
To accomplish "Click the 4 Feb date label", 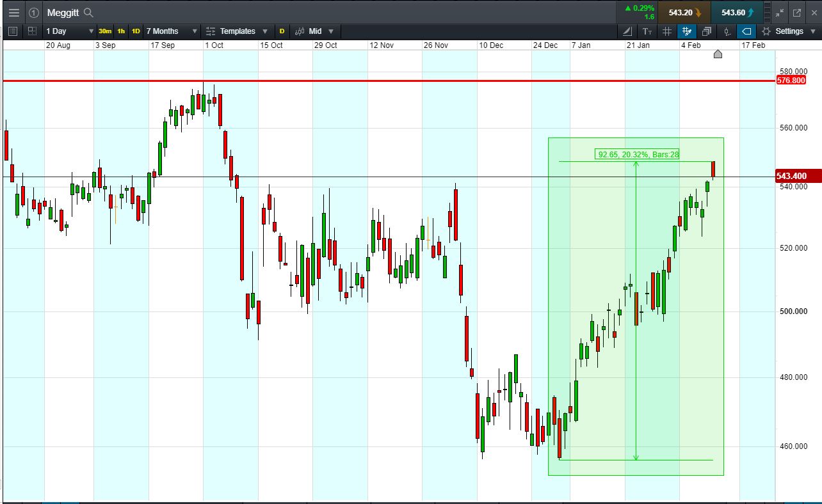I will pyautogui.click(x=691, y=45).
